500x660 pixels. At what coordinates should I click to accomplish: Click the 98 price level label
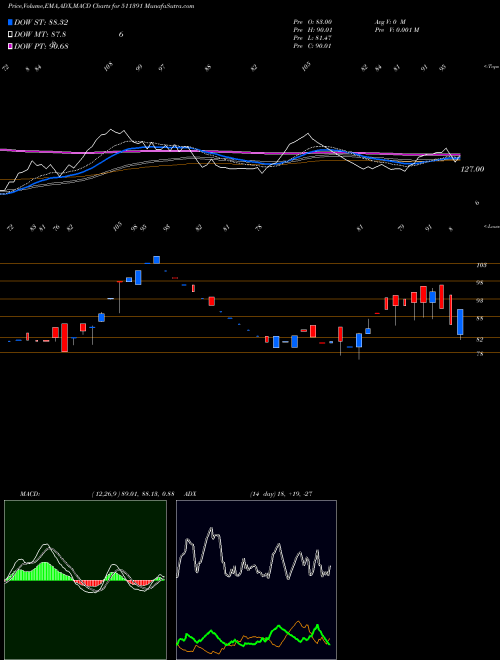479,283
